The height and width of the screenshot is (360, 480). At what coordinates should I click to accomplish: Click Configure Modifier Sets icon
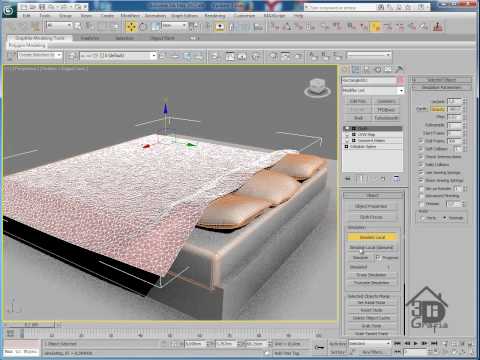(396, 179)
